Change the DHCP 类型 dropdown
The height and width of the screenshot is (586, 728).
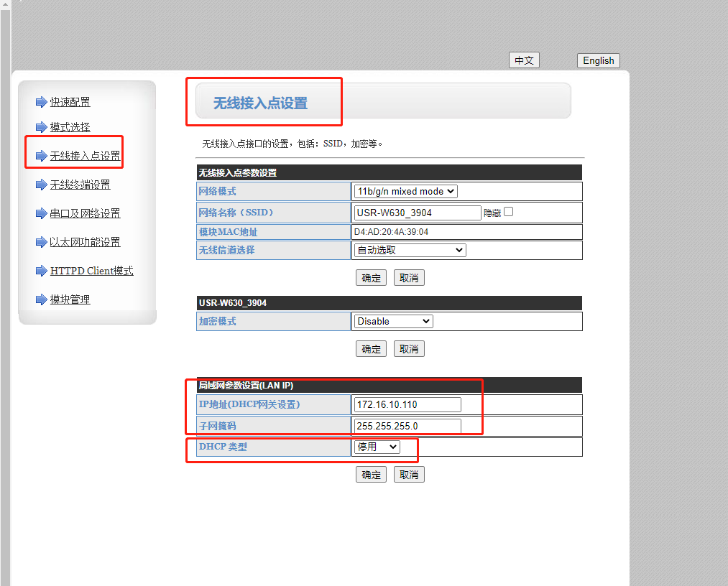click(377, 447)
